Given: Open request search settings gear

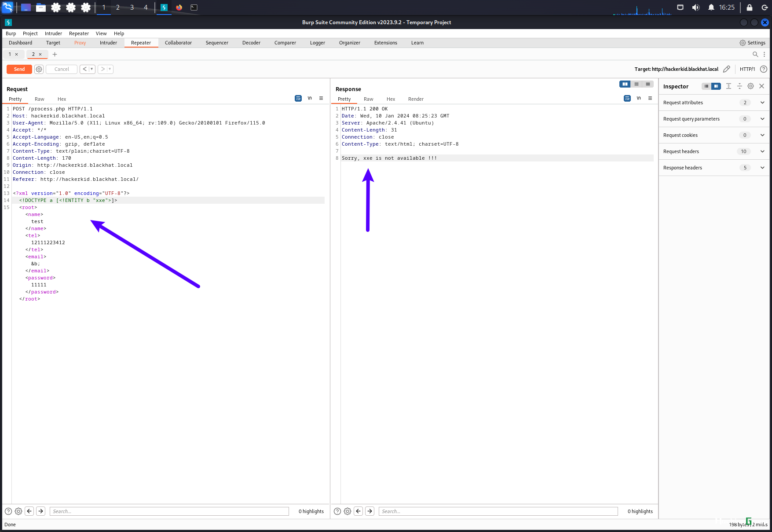Looking at the screenshot, I should [18, 511].
